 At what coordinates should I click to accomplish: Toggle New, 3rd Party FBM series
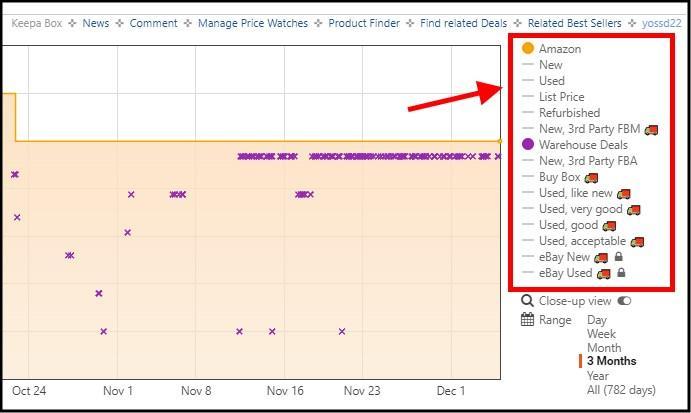click(x=589, y=129)
